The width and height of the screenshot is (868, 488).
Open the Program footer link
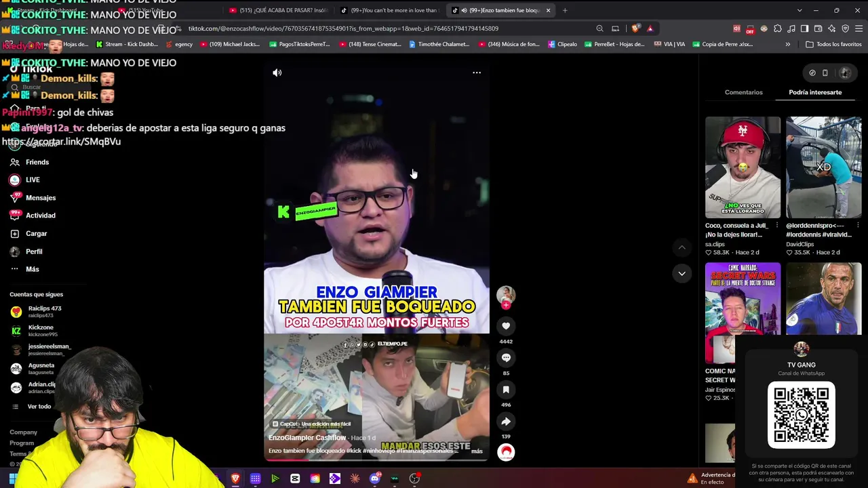click(x=22, y=443)
